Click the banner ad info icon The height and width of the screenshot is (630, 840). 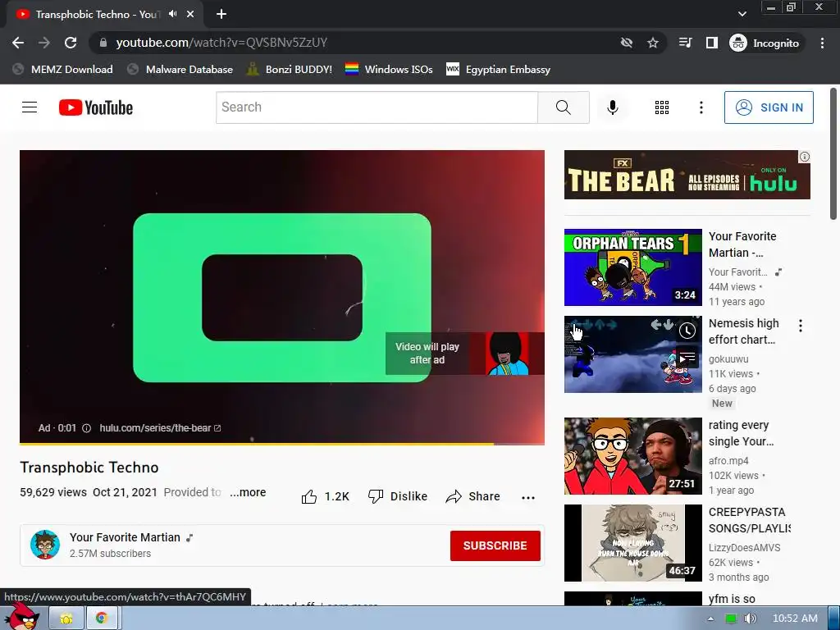point(805,157)
